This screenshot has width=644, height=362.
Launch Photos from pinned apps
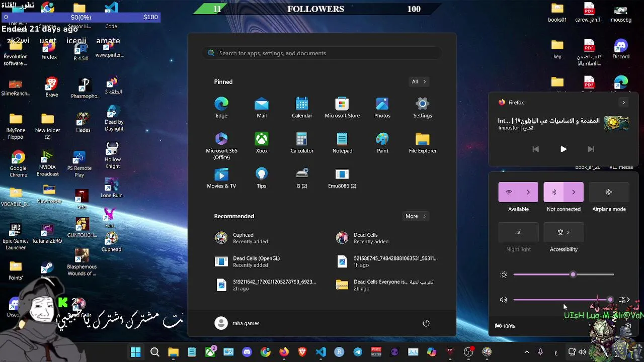[x=382, y=108]
